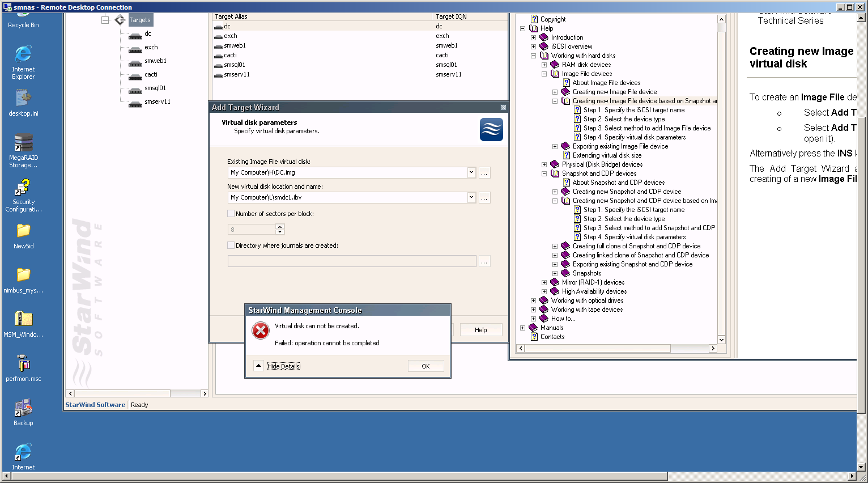Collapse the Working with hard disks node
This screenshot has width=868, height=483.
(x=533, y=56)
